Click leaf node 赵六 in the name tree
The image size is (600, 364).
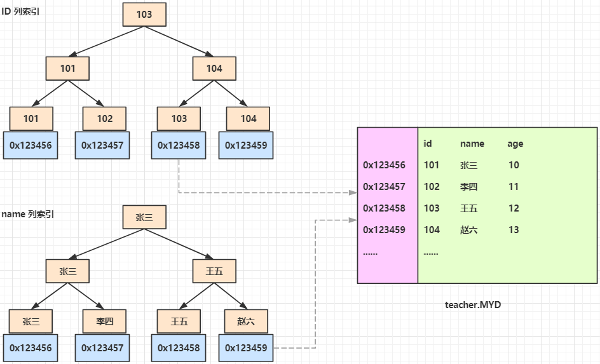tap(246, 321)
